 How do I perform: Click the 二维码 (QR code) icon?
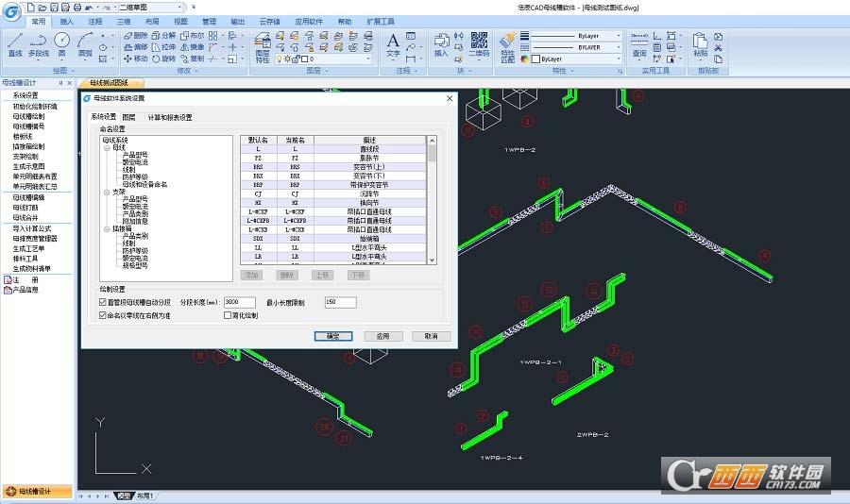(479, 44)
